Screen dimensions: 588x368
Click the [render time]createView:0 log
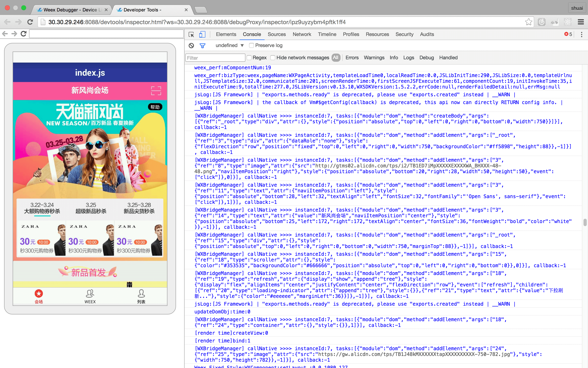coord(231,333)
